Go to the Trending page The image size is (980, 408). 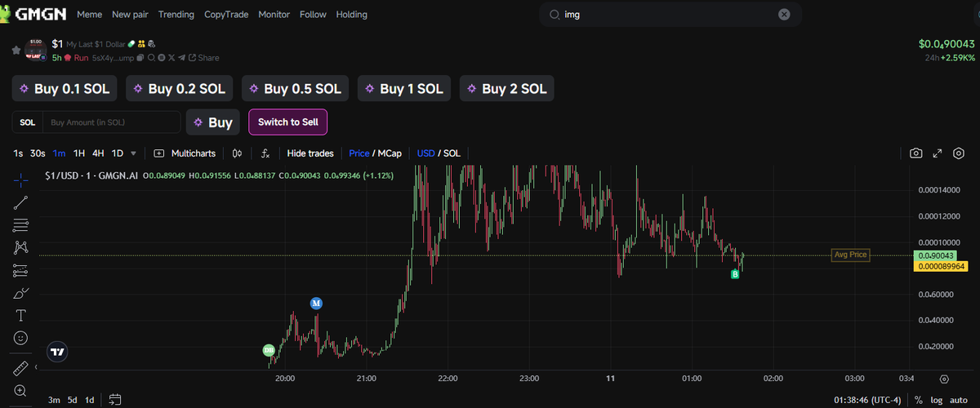[x=176, y=15]
